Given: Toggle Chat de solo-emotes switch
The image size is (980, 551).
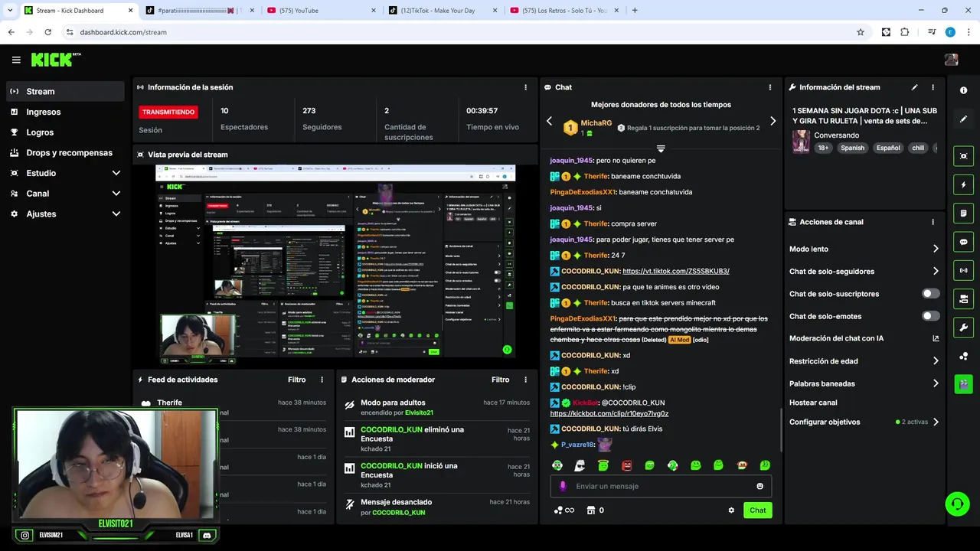Looking at the screenshot, I should coord(930,316).
